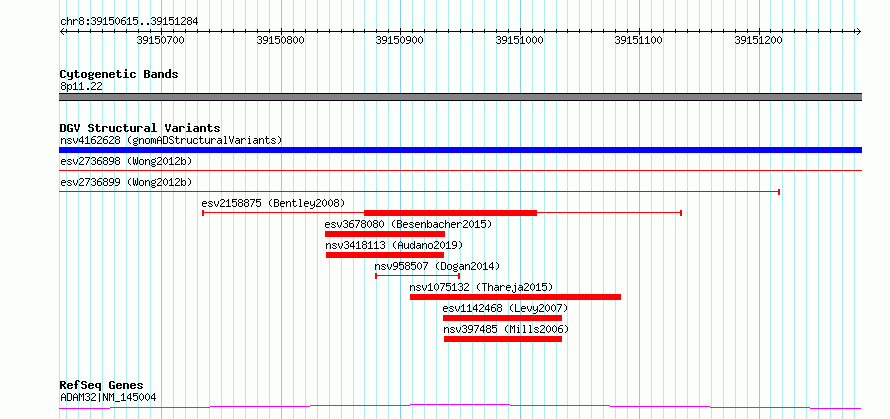Click the RefSeq Genes track title
Viewport: 890px width, 419px height.
tap(102, 386)
